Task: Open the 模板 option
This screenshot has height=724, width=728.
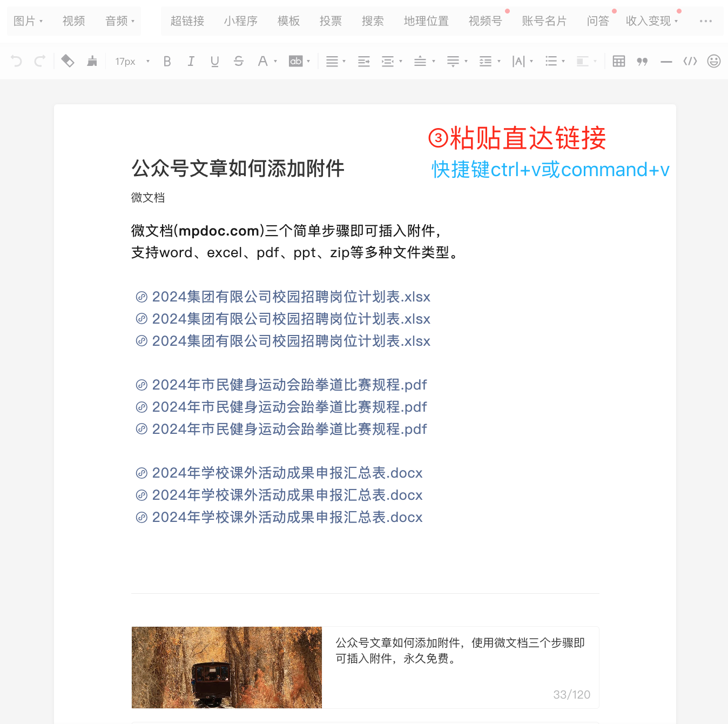Action: coord(288,21)
